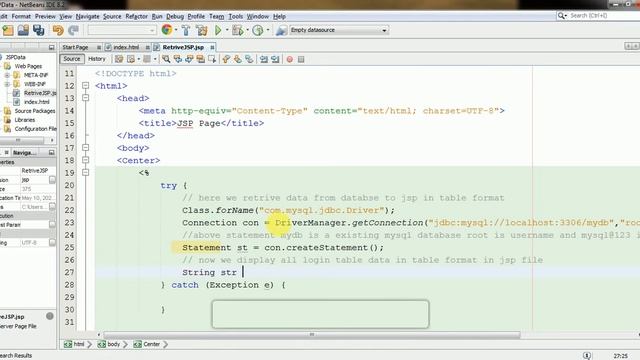Image resolution: width=640 pixels, height=360 pixels.
Task: Click the Shift Line Left icon
Action: [x=264, y=59]
